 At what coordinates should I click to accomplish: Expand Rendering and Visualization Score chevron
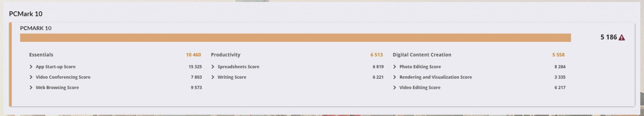[394, 77]
